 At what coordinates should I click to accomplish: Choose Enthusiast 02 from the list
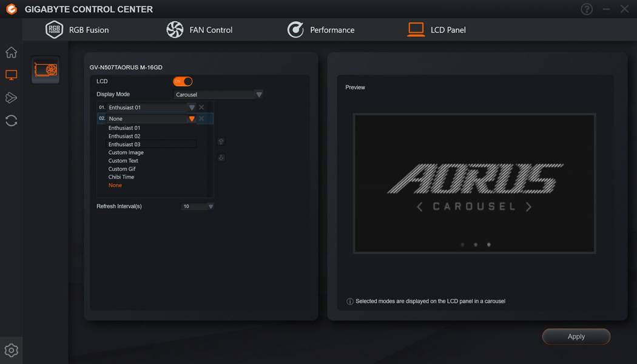124,136
